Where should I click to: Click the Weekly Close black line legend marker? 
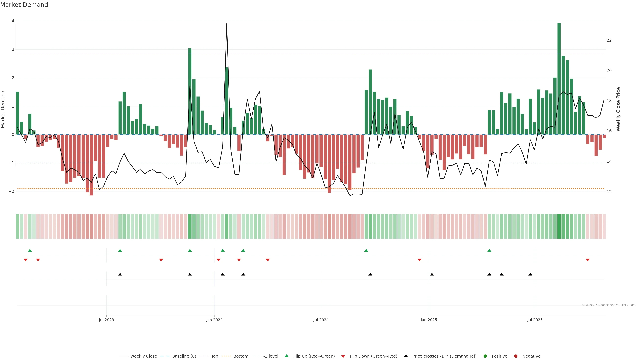pyautogui.click(x=123, y=356)
